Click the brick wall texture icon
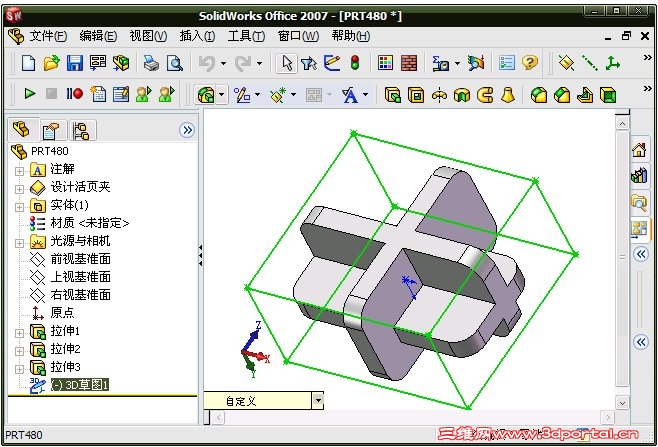Image resolution: width=658 pixels, height=447 pixels. (409, 63)
